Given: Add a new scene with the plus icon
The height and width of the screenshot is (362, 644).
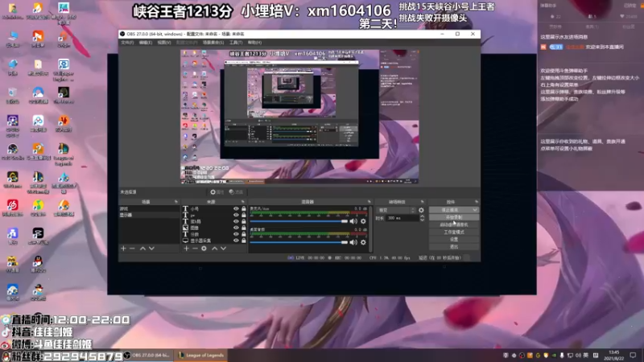Looking at the screenshot, I should 123,249.
